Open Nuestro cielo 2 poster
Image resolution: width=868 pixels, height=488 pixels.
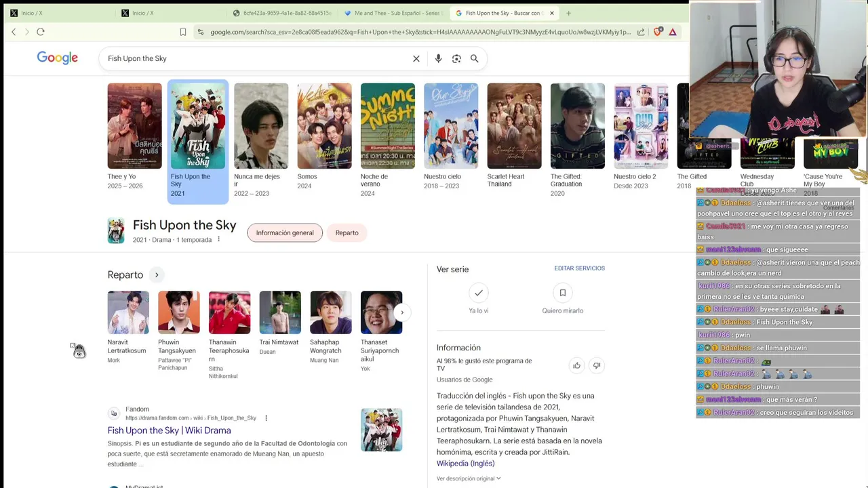point(641,126)
